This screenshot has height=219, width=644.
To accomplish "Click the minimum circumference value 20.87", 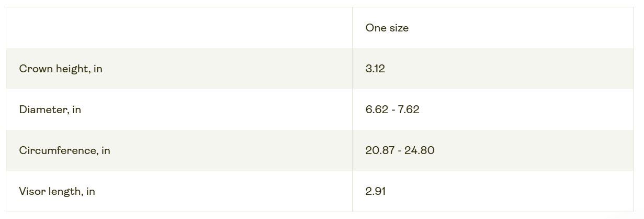I will tap(380, 150).
